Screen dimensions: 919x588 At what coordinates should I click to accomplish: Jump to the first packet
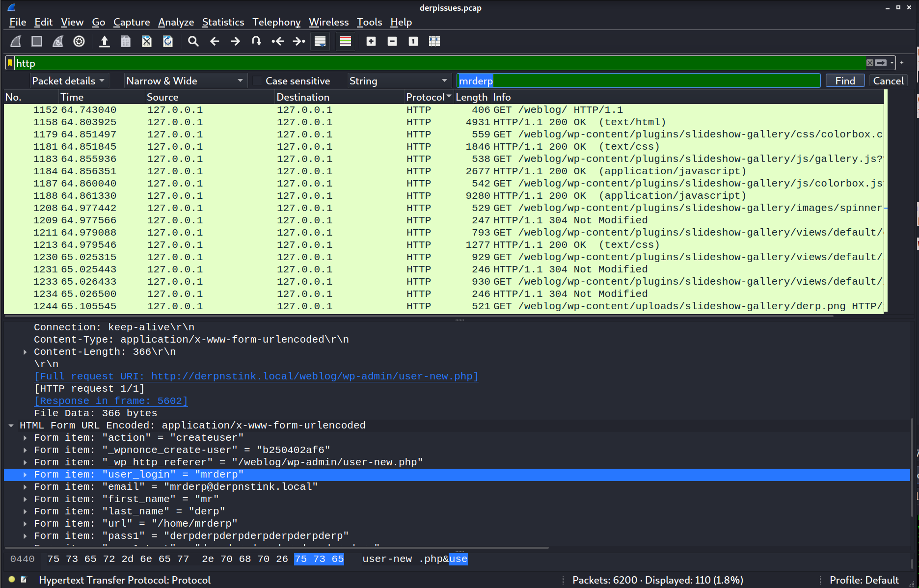tap(278, 42)
